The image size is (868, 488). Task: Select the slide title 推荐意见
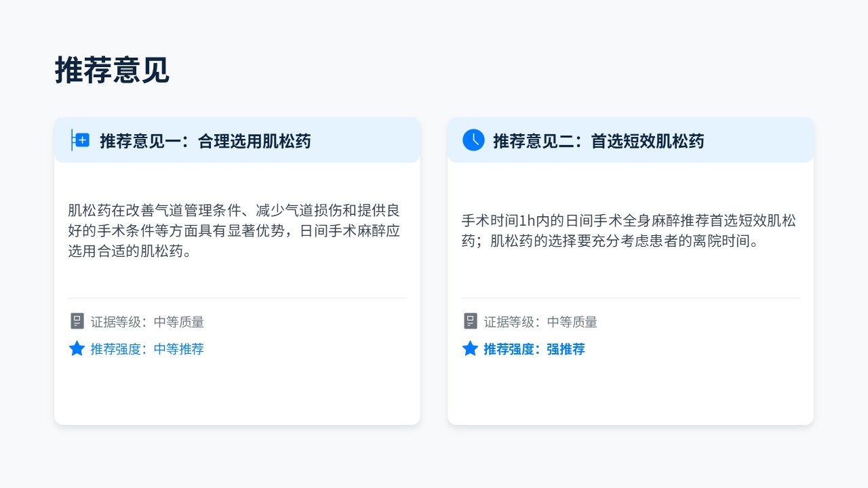click(112, 70)
